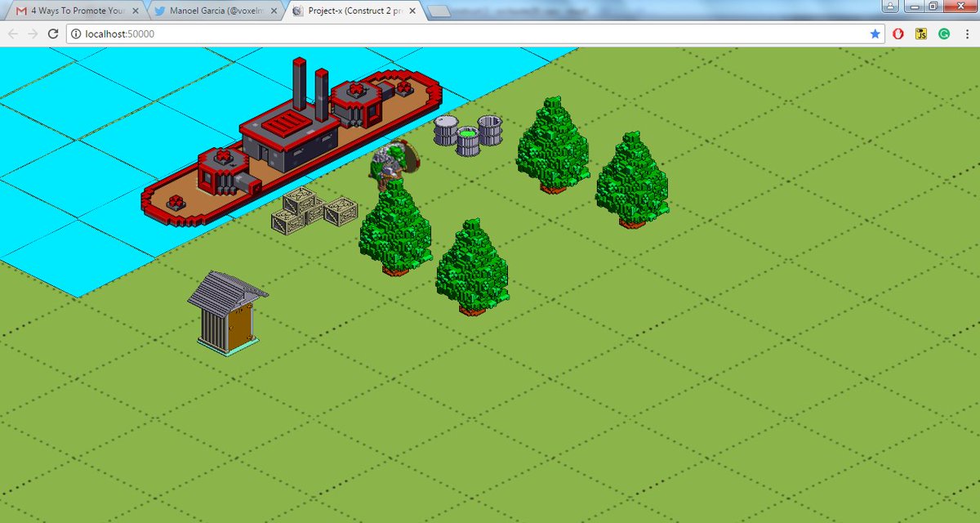The image size is (980, 523).
Task: Minimize the Chrome window
Action: 913,6
